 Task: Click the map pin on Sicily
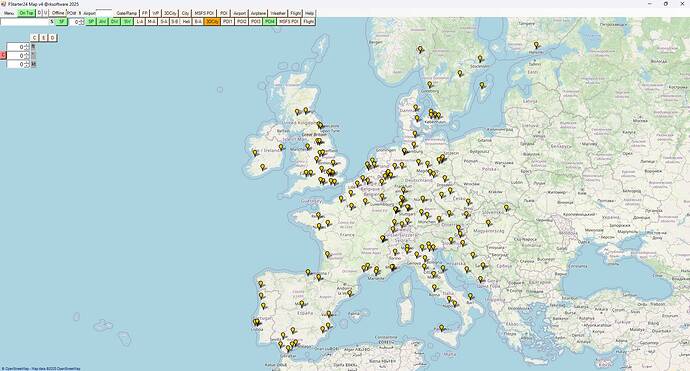pyautogui.click(x=441, y=328)
